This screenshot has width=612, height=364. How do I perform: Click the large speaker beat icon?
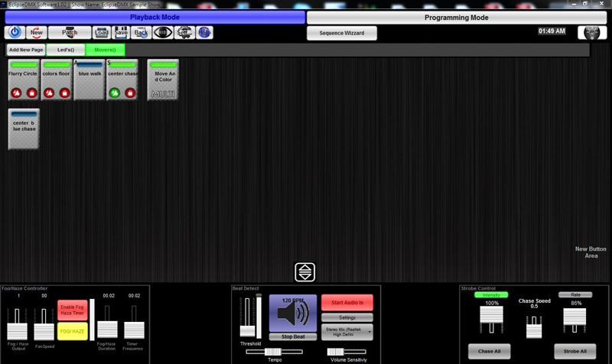292,313
